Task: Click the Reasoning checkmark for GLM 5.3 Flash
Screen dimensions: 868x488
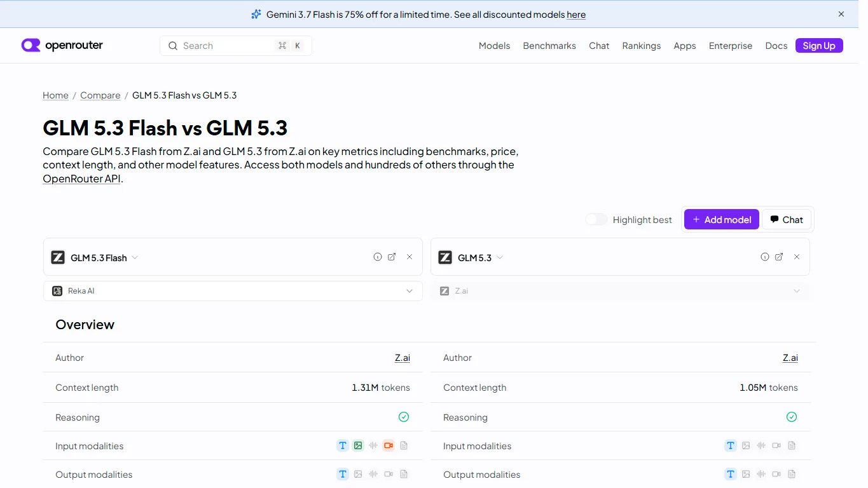Action: pos(404,417)
